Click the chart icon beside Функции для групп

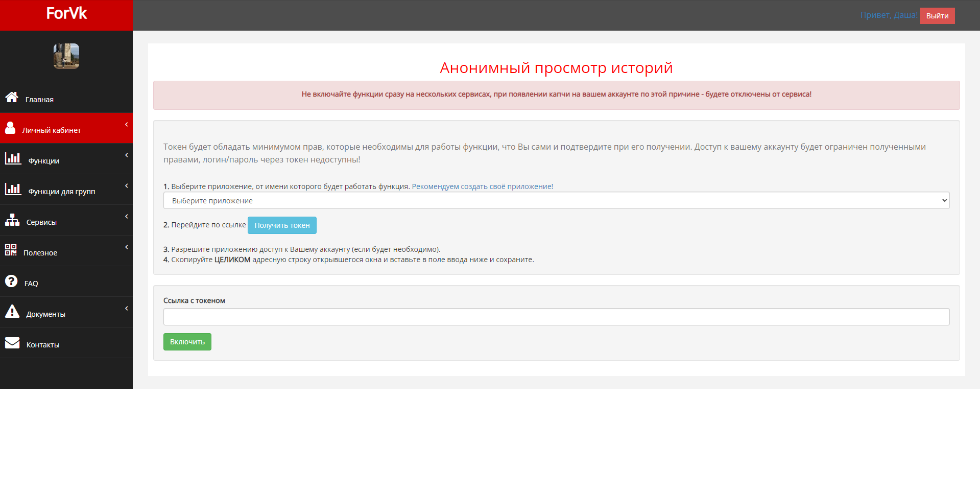[x=13, y=189]
